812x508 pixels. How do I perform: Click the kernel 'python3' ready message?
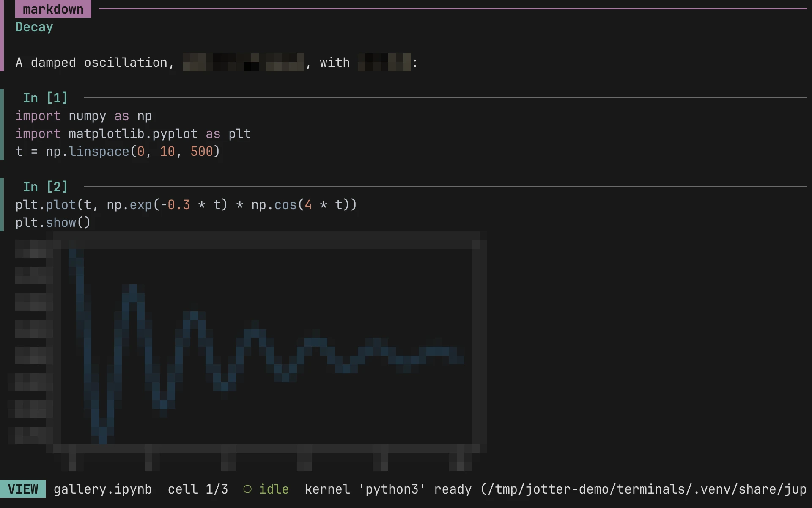click(x=556, y=489)
